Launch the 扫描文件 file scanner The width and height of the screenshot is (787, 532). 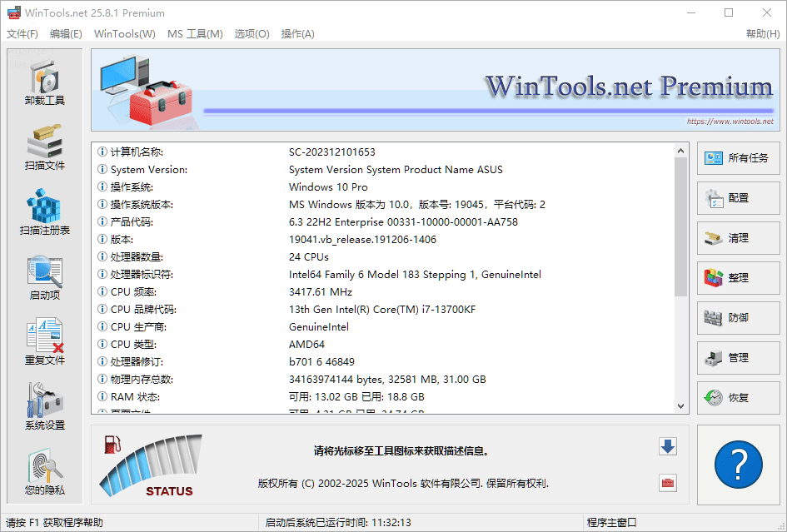pyautogui.click(x=45, y=147)
